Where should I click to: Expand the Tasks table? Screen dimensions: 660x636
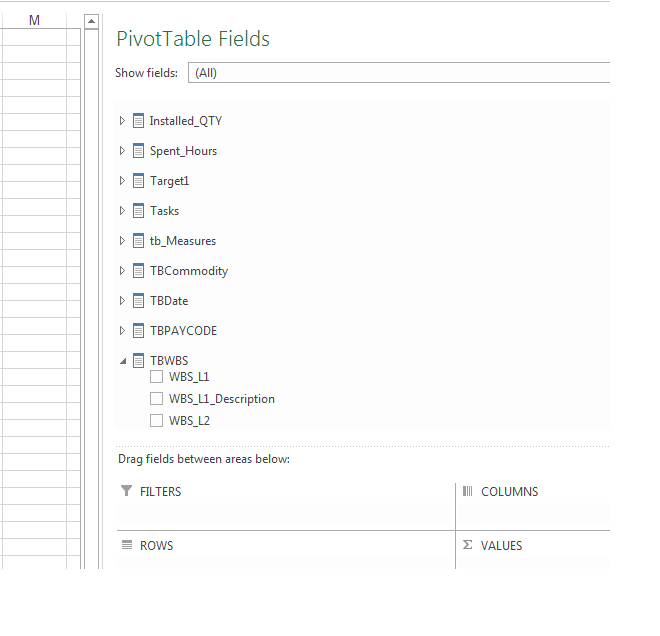[x=122, y=210]
